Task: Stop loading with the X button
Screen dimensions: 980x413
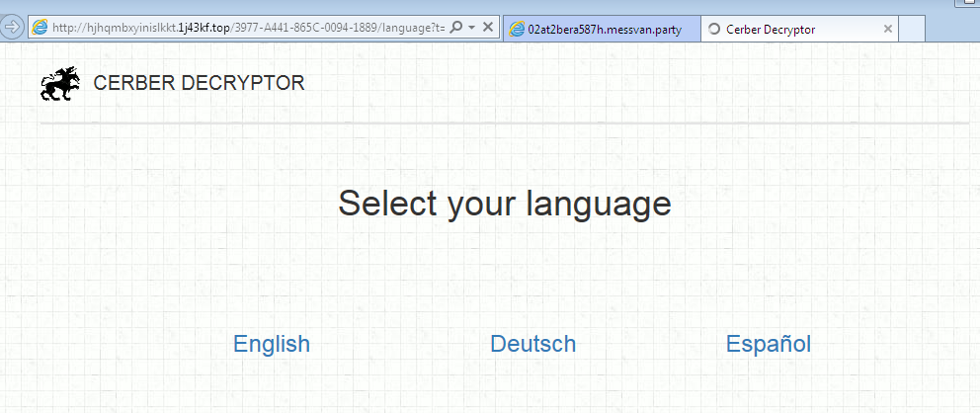Action: click(x=488, y=29)
